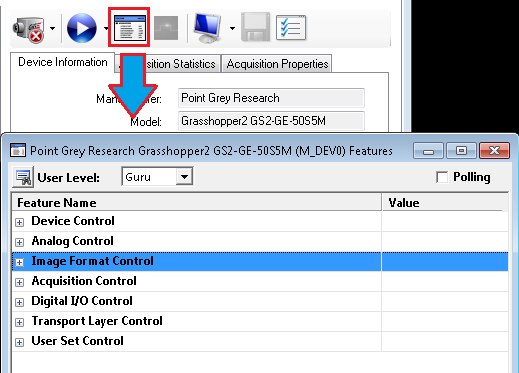This screenshot has height=373, width=519.
Task: Select the Transport Layer Control row
Action: [260, 321]
